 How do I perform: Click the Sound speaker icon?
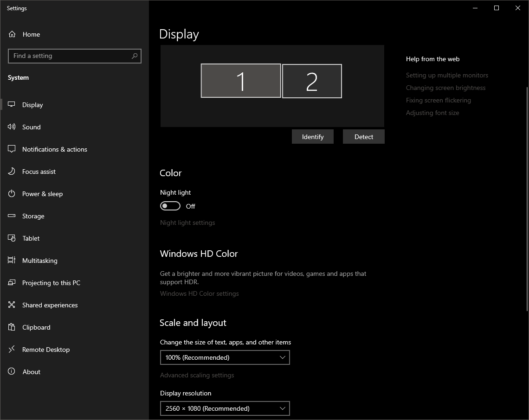12,127
